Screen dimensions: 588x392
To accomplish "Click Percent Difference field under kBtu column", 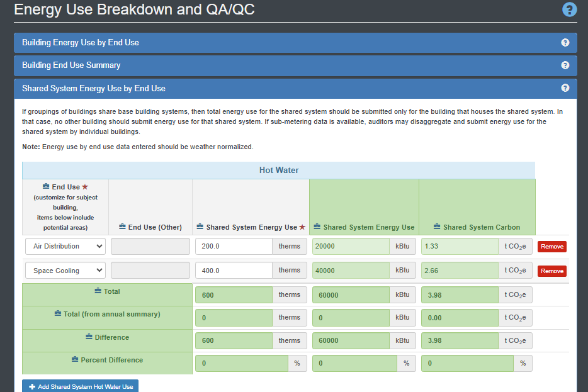I will click(354, 363).
